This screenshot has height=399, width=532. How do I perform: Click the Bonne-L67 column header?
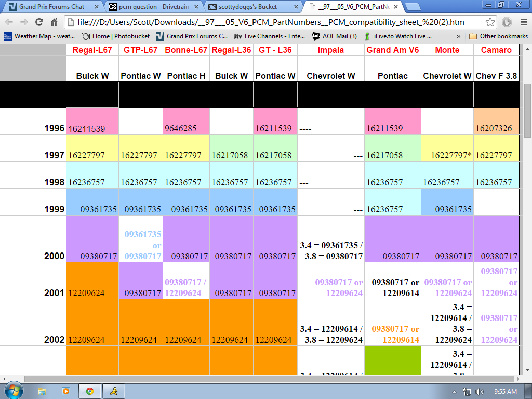pyautogui.click(x=186, y=50)
